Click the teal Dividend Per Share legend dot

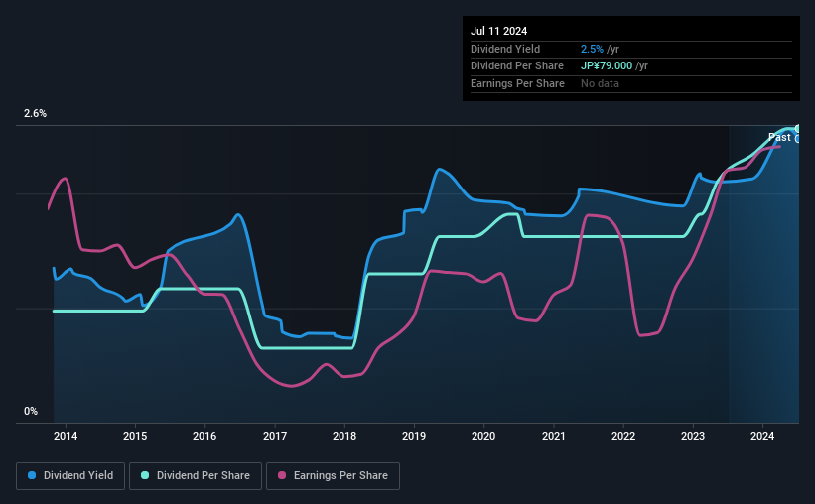tap(145, 475)
